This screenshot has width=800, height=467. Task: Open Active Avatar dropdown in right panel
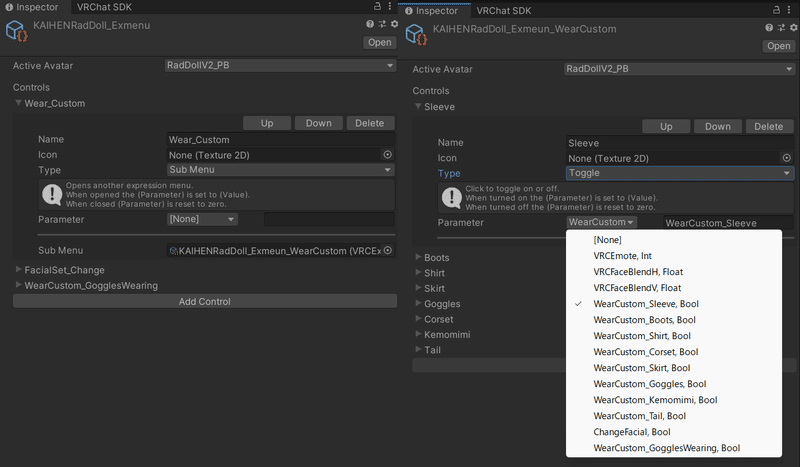click(680, 69)
